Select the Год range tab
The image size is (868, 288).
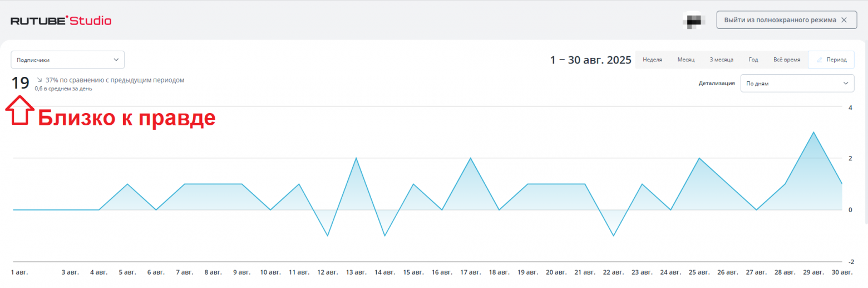(x=753, y=60)
